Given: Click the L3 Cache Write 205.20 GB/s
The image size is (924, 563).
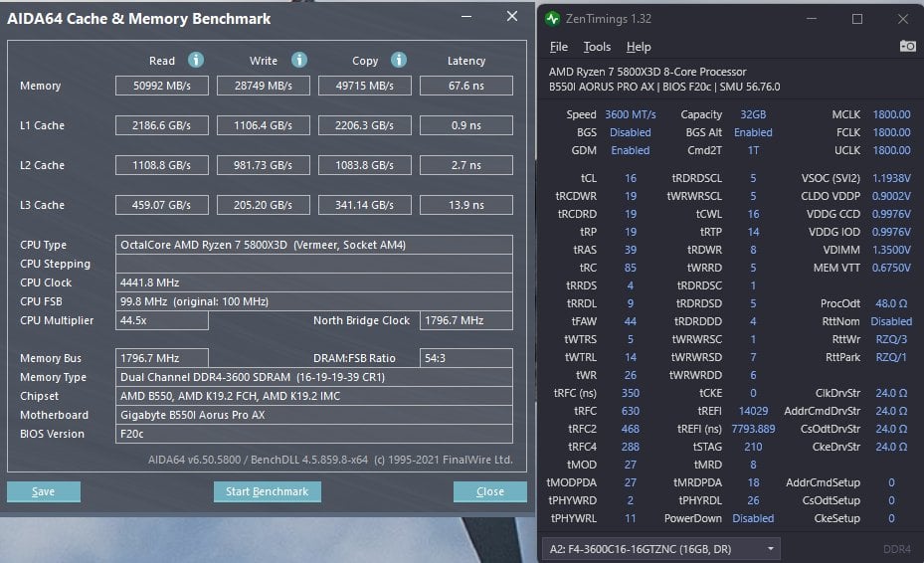Looking at the screenshot, I should [264, 205].
